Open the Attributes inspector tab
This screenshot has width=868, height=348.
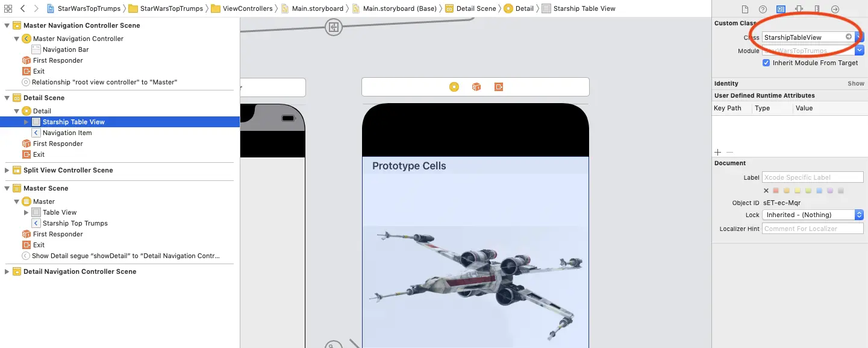tap(799, 9)
